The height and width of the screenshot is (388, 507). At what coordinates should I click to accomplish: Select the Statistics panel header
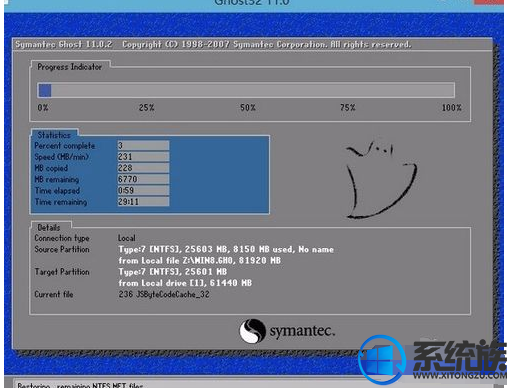[x=54, y=135]
